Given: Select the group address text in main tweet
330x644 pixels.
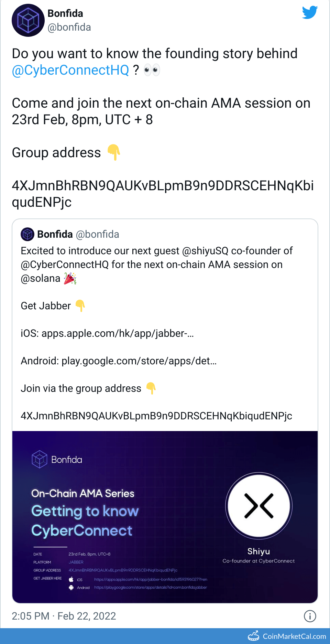Looking at the screenshot, I should [163, 194].
